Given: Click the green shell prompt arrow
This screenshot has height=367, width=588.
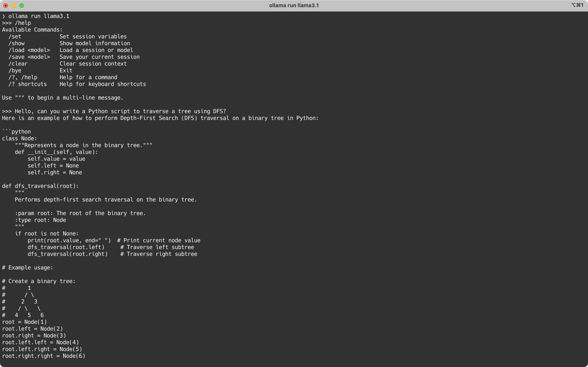Looking at the screenshot, I should pyautogui.click(x=3, y=16).
